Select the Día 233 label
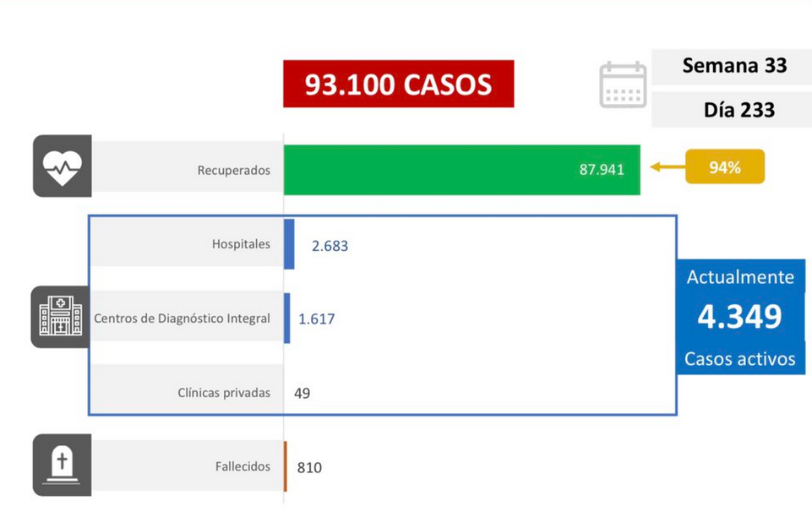812x512 pixels. tap(739, 110)
